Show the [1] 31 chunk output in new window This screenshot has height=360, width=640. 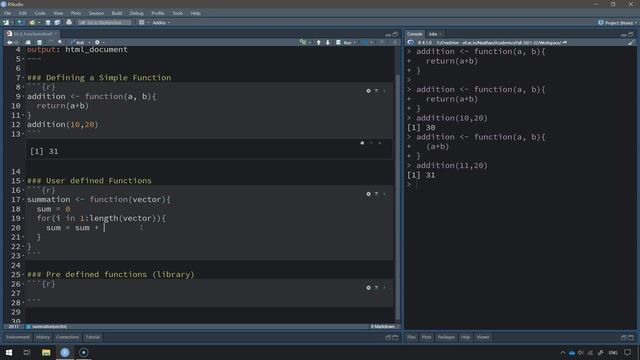point(362,143)
